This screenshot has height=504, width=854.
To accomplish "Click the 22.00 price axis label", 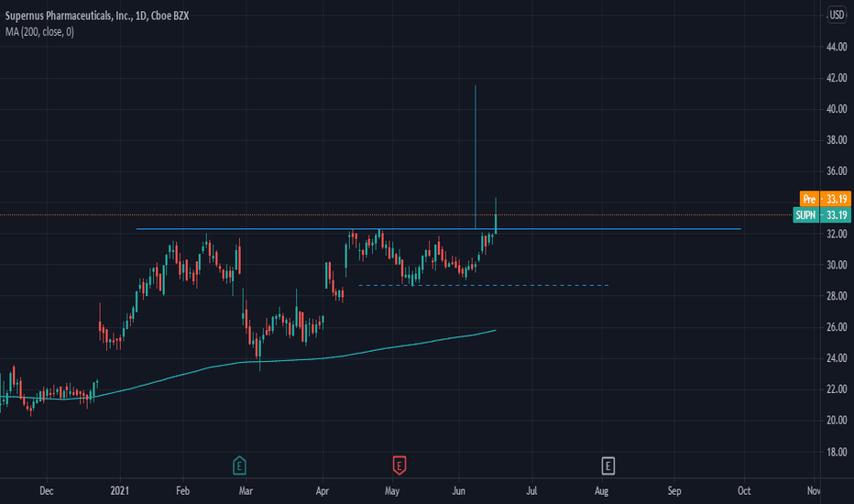I will click(837, 389).
